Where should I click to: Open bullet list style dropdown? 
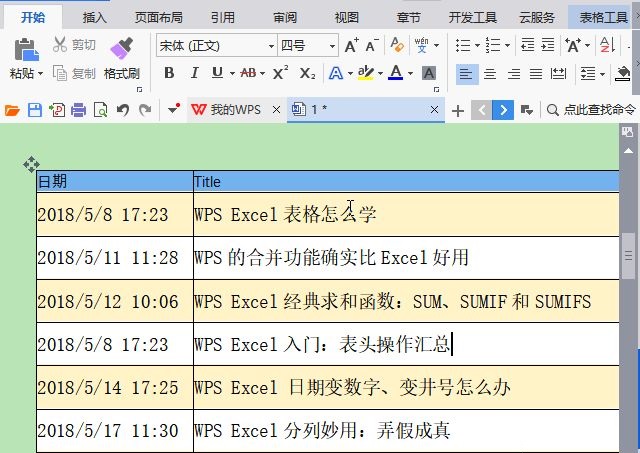pyautogui.click(x=477, y=45)
